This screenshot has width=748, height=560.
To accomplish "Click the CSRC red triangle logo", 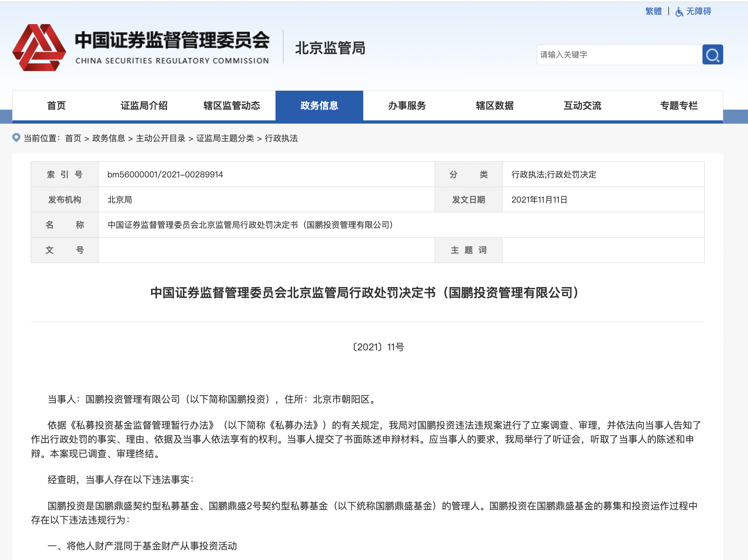I will click(39, 47).
